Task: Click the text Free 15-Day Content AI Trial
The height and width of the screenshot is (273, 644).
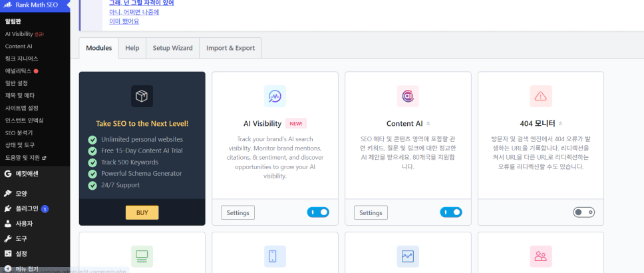Action: (x=142, y=151)
